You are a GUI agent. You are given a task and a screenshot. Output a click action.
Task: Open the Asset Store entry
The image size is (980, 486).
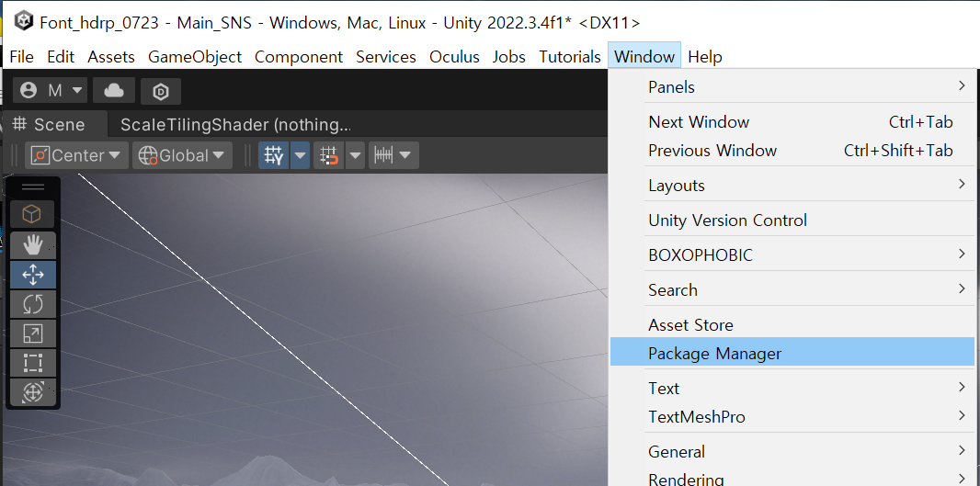792,325
